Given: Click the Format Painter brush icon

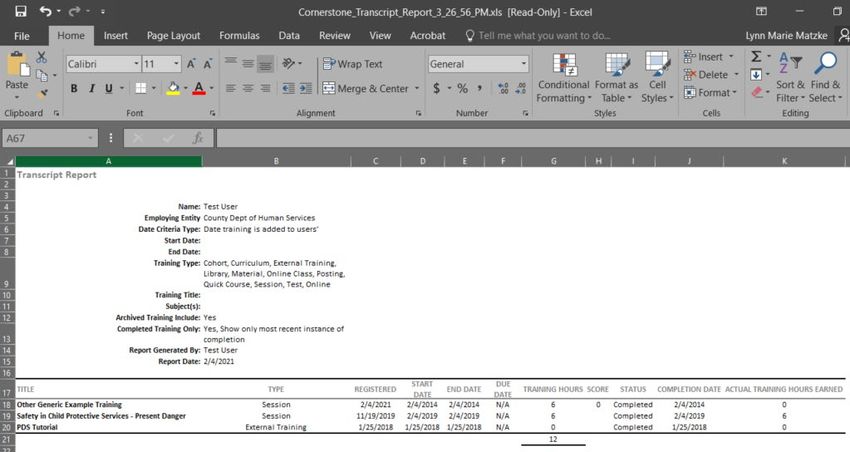Looking at the screenshot, I should 42,93.
